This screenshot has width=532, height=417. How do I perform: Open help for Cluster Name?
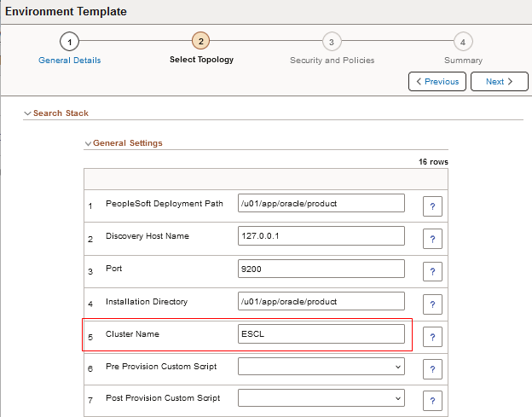432,337
